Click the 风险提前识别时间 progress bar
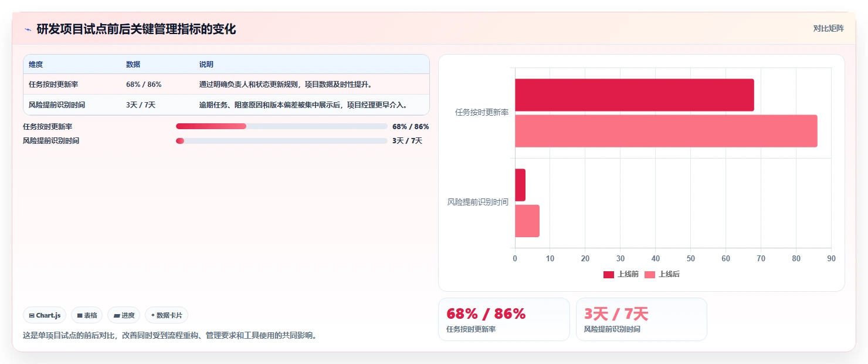This screenshot has width=868, height=364. pyautogui.click(x=282, y=141)
